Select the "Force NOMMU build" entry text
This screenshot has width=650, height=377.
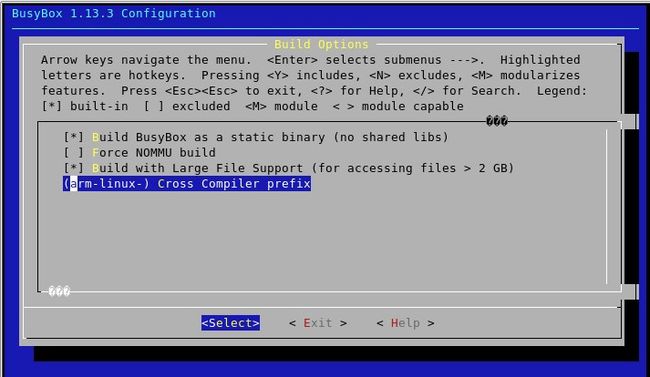154,153
